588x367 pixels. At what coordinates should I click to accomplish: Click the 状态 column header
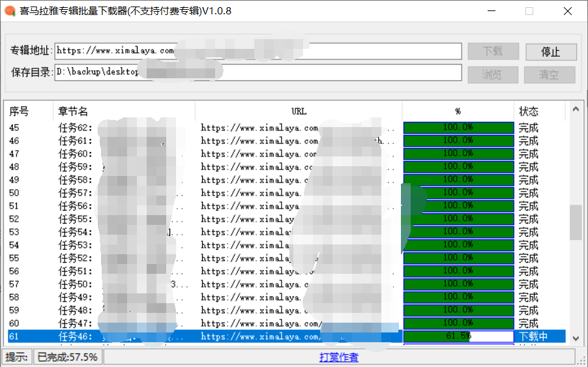pos(539,111)
